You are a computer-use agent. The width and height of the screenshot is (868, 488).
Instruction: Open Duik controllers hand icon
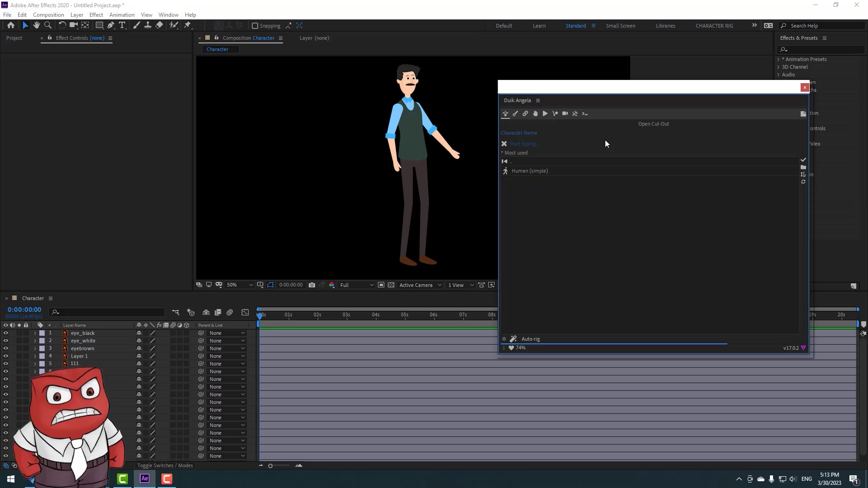coord(535,113)
